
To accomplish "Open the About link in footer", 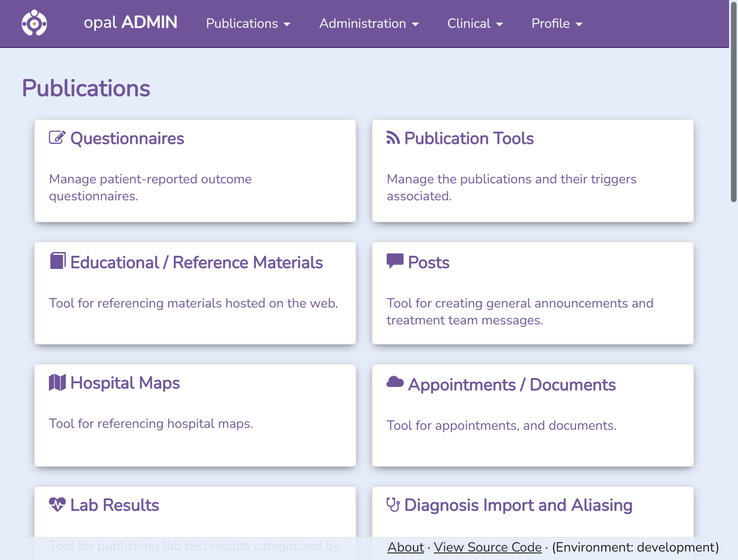I will click(x=405, y=547).
